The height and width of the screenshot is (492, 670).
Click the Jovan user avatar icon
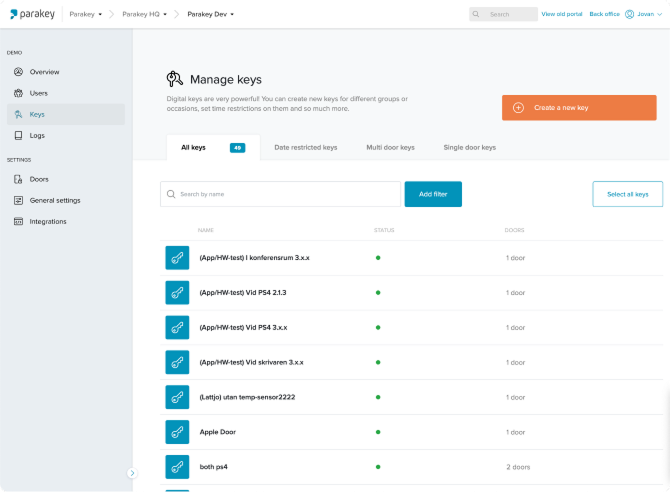pos(629,14)
